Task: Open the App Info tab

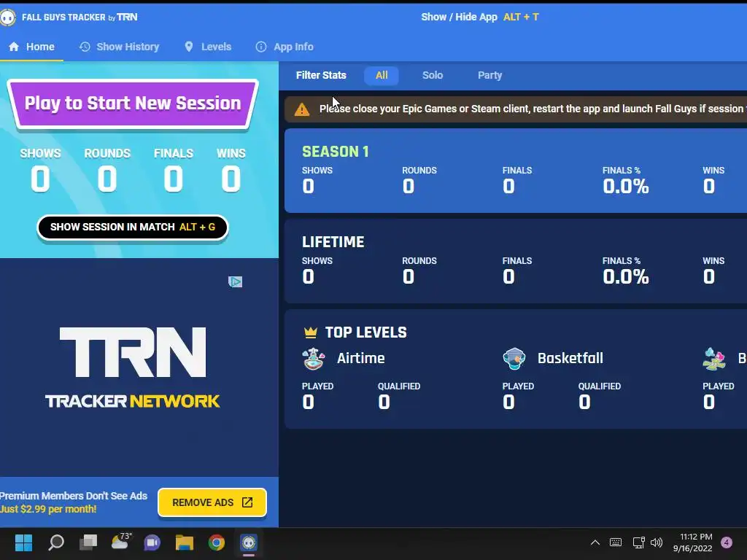Action: click(285, 47)
